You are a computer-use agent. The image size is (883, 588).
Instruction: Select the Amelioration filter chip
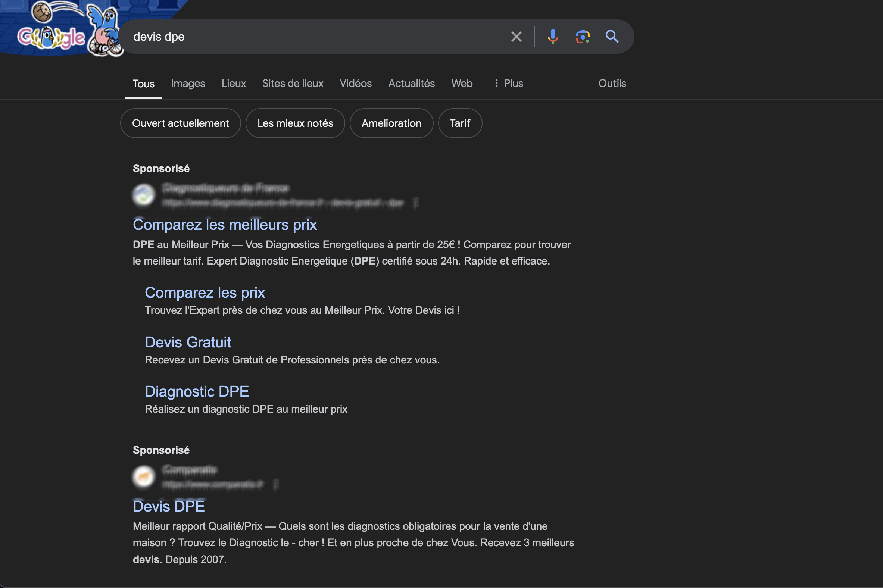tap(391, 123)
